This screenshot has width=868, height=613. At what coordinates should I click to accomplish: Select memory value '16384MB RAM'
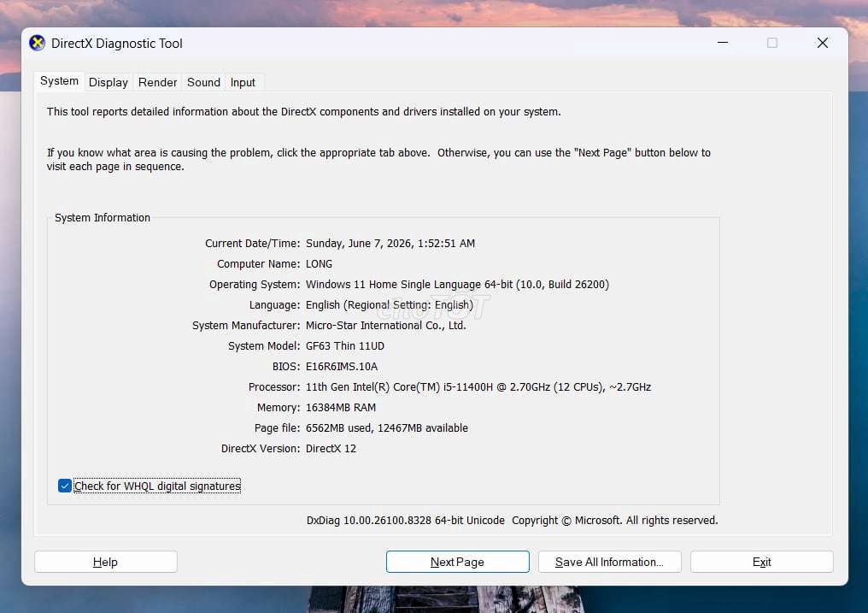point(340,408)
